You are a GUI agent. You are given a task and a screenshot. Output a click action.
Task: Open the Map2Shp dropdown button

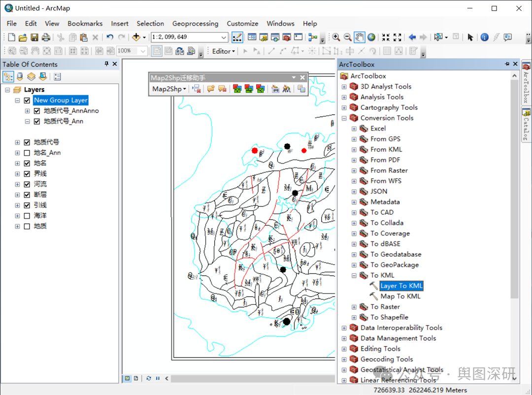[169, 89]
